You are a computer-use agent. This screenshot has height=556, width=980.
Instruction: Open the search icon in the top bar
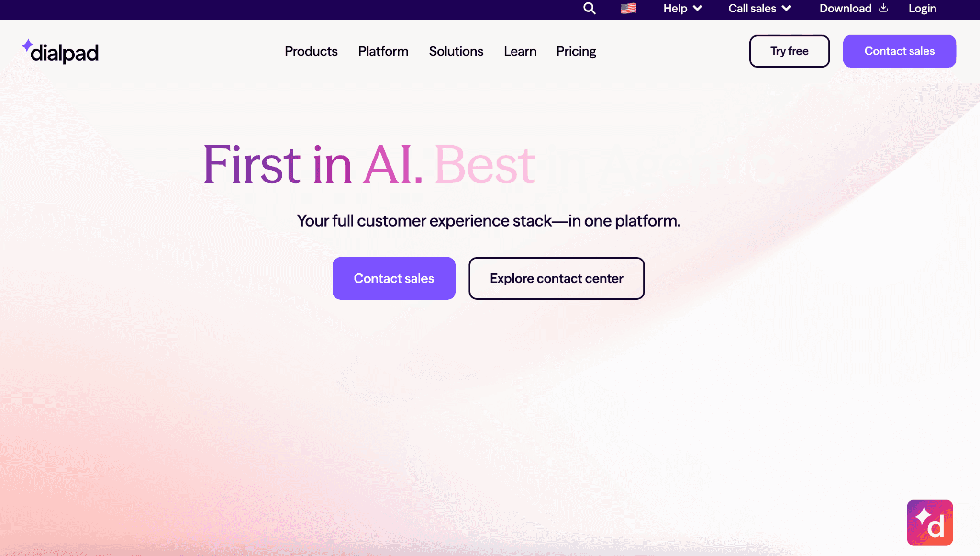[x=589, y=8]
